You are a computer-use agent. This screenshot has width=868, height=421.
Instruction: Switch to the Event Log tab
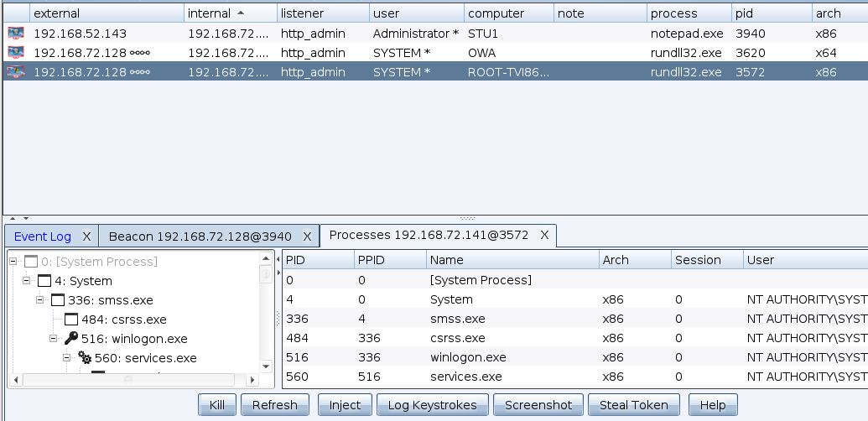[42, 236]
